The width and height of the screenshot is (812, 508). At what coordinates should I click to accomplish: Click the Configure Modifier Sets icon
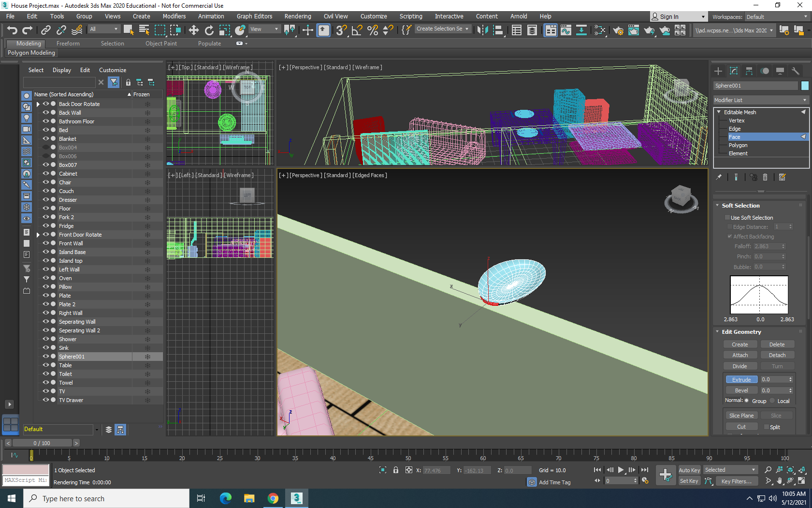click(x=783, y=177)
